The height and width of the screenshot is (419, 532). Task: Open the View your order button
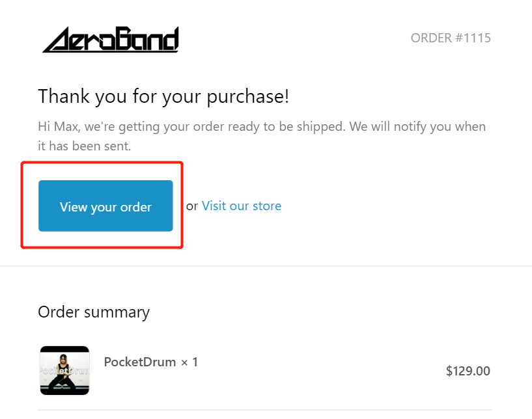click(x=105, y=206)
